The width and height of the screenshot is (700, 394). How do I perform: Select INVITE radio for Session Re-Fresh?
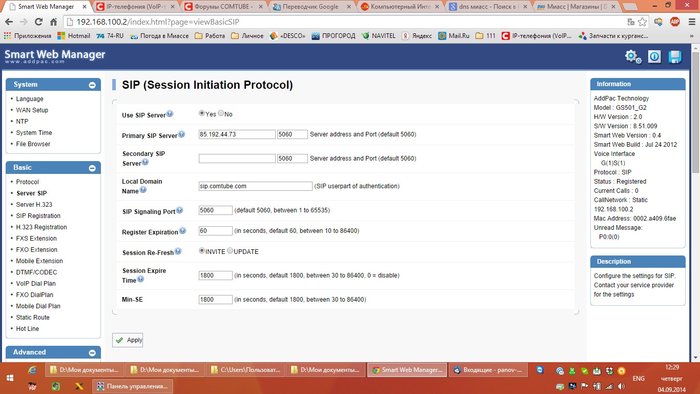[202, 251]
